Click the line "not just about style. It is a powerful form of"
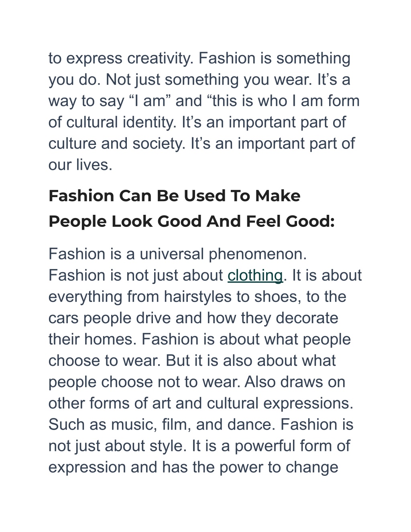This screenshot has height=532, width=411. [199, 446]
